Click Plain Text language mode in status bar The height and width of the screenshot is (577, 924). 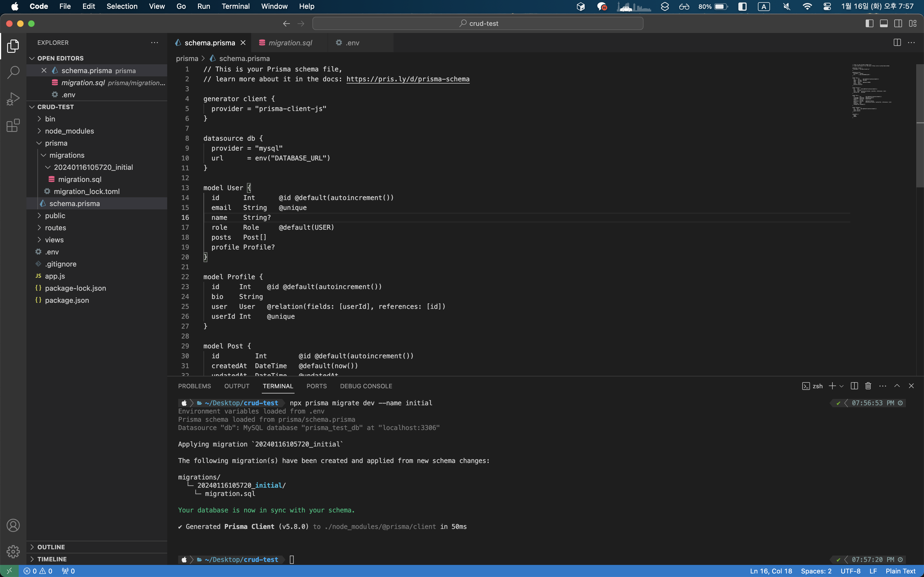[900, 571]
